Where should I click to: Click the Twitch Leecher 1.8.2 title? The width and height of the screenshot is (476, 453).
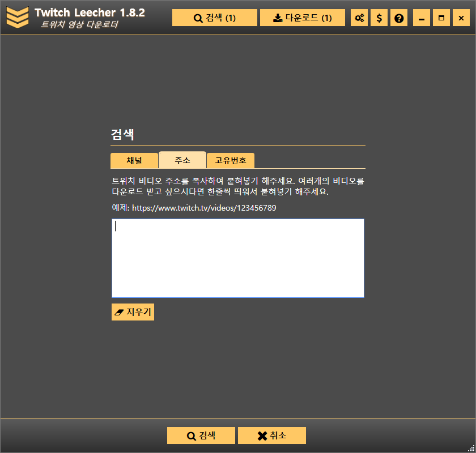(x=90, y=13)
